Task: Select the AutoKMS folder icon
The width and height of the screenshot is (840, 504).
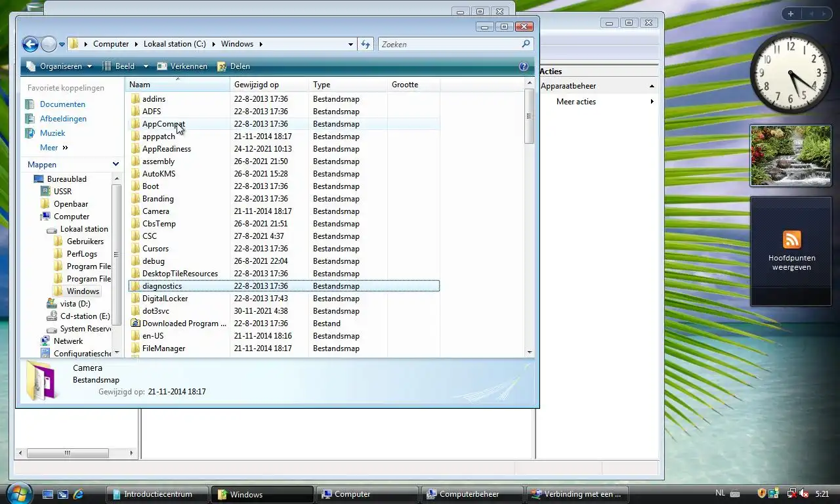Action: [x=135, y=174]
